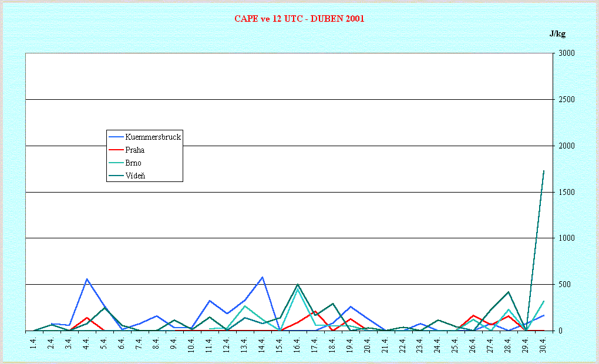Select the red Praha peak at 4.4.

(x=87, y=318)
